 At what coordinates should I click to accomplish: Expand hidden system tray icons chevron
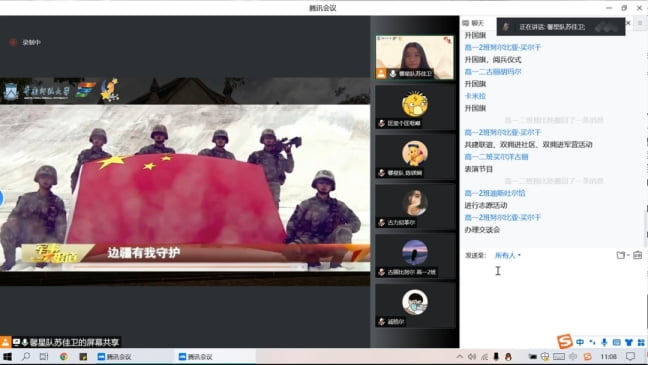tap(460, 356)
